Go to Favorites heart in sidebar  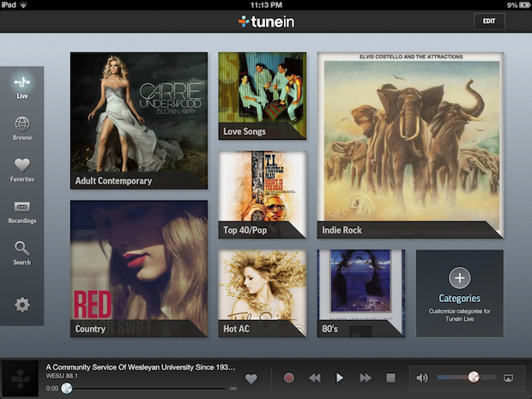click(22, 169)
